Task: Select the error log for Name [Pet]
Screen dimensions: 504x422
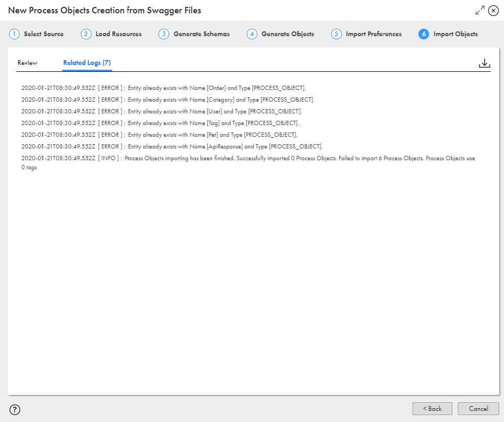Action: 159,135
